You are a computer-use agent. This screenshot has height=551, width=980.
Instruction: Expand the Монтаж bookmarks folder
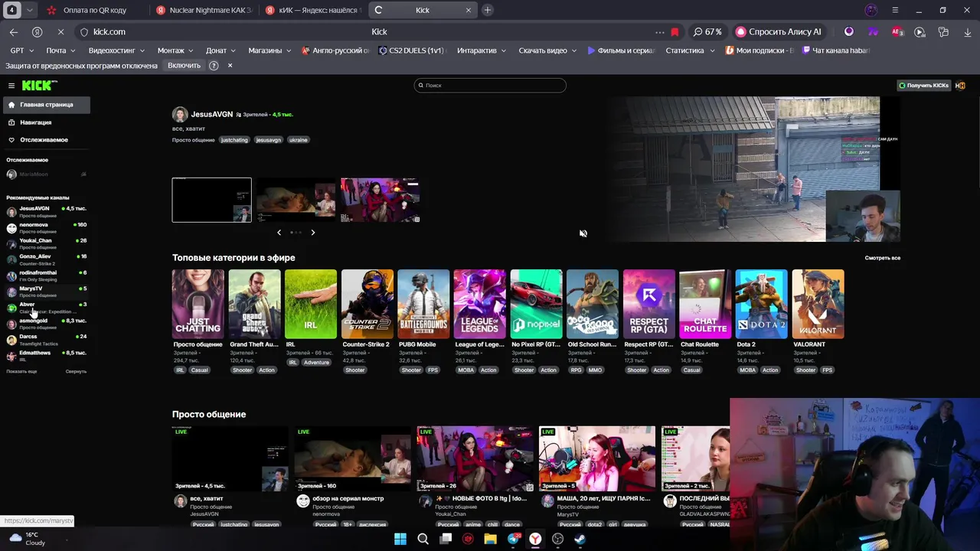(x=175, y=51)
